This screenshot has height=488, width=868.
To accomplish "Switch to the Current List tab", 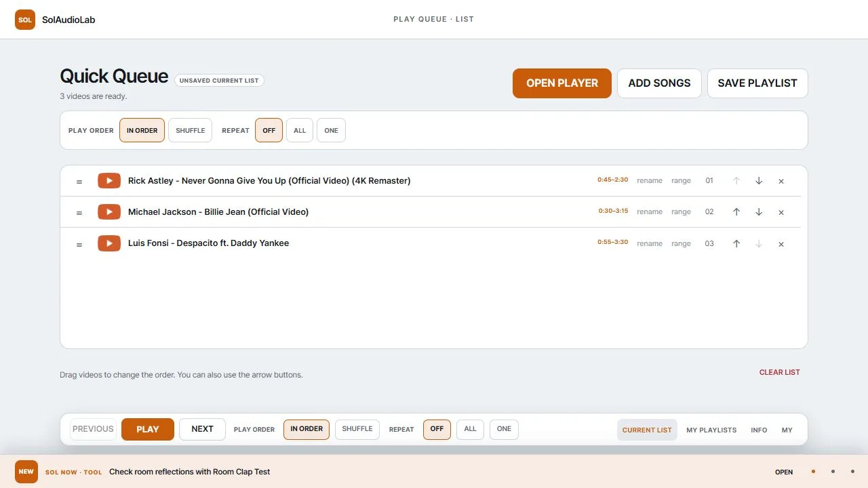I will point(647,430).
